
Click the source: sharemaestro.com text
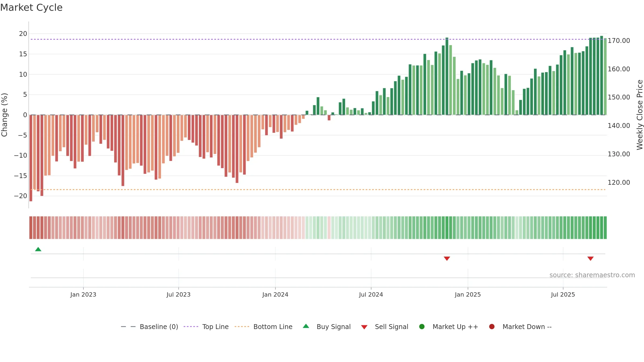[x=592, y=275]
